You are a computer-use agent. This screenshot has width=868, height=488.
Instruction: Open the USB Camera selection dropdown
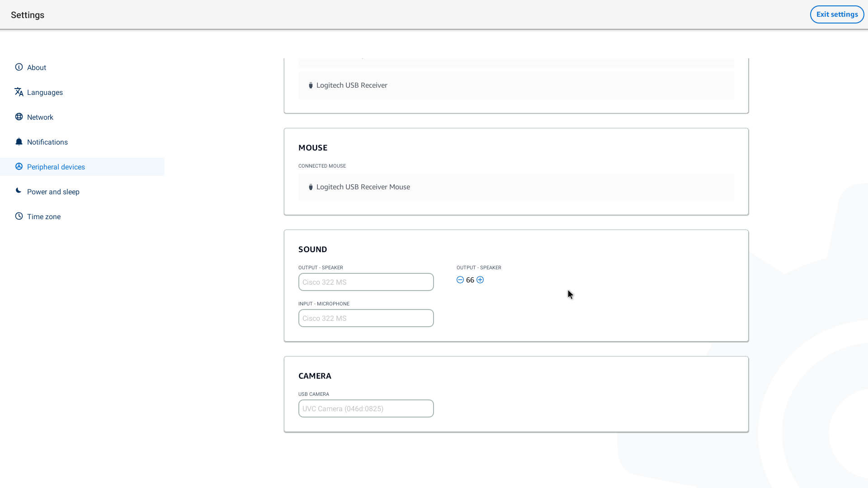point(366,408)
